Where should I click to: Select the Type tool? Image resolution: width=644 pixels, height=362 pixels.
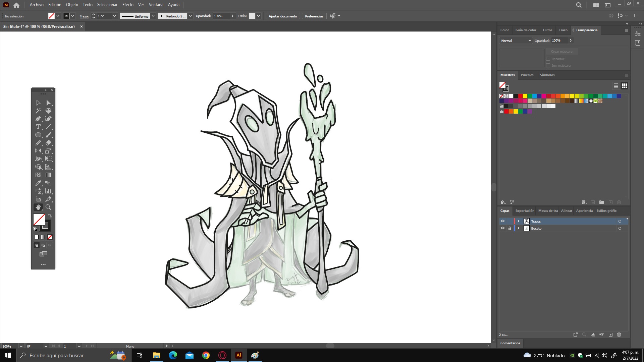point(38,127)
